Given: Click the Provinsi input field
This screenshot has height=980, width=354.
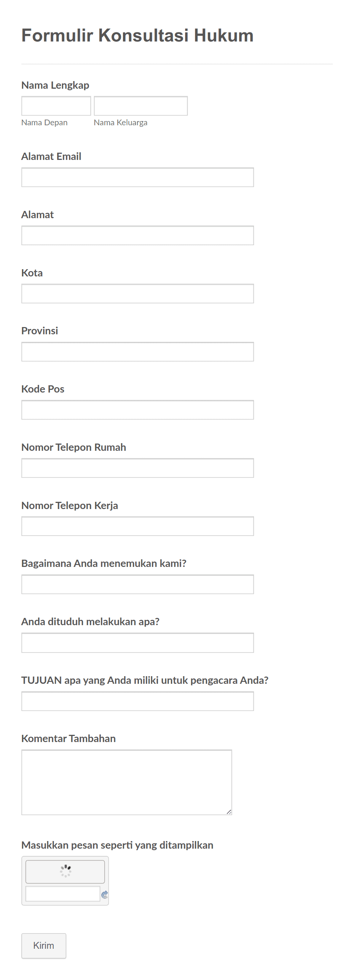Looking at the screenshot, I should click(137, 351).
